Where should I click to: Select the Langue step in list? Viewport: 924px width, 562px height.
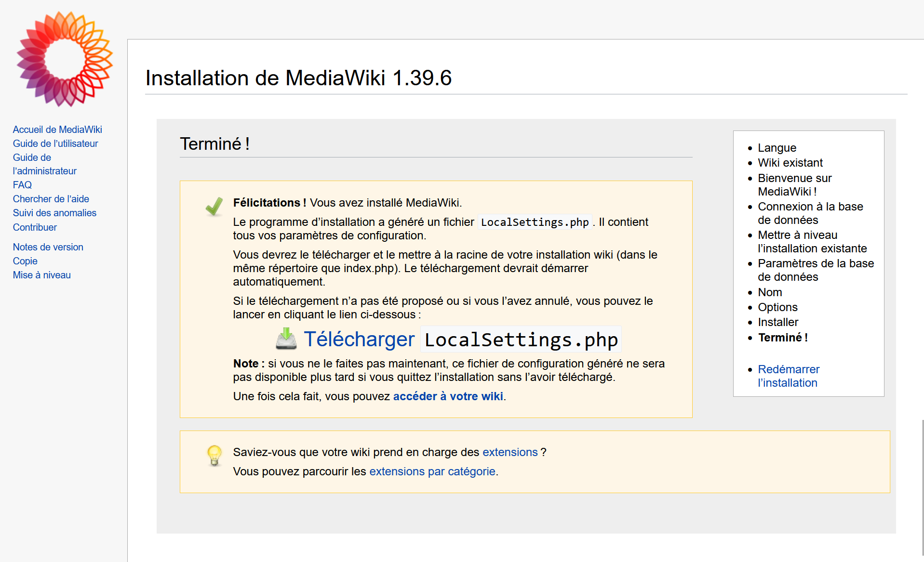pos(777,148)
